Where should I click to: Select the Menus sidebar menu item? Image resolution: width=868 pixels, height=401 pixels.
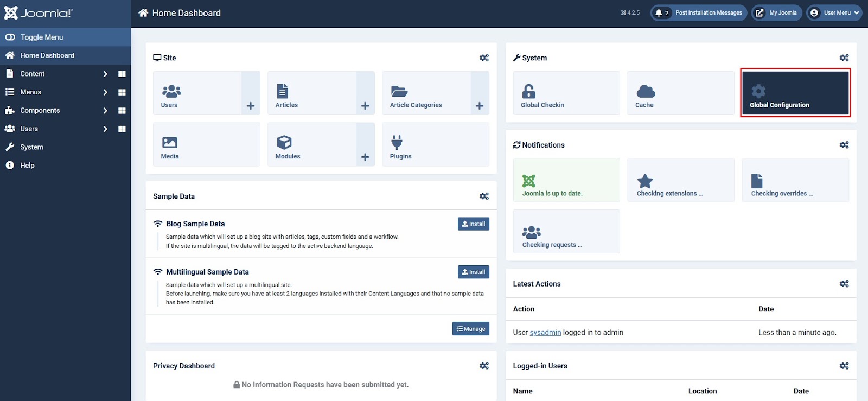tap(31, 92)
